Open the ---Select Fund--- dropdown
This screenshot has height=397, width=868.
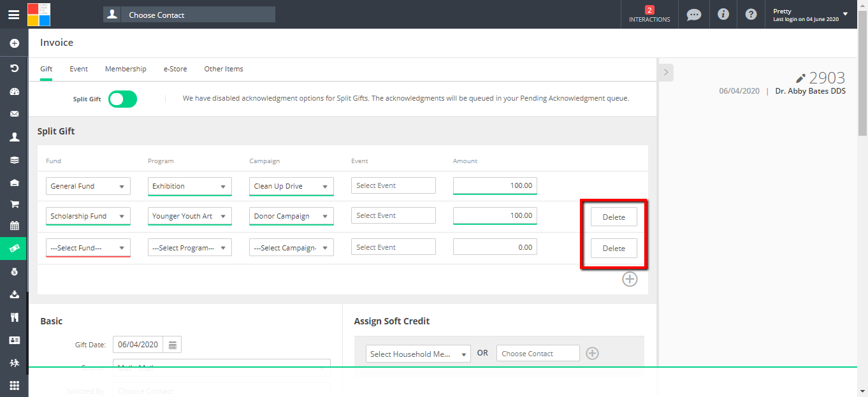(88, 248)
